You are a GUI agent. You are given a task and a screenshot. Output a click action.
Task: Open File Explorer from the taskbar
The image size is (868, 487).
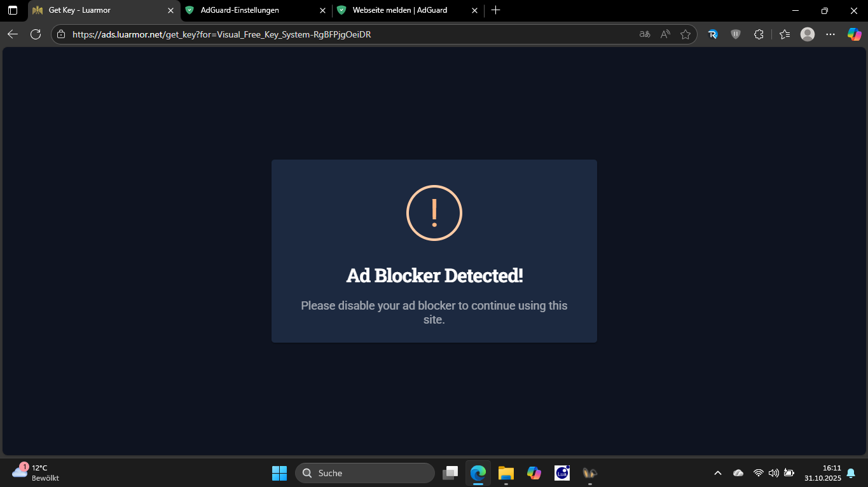coord(506,473)
